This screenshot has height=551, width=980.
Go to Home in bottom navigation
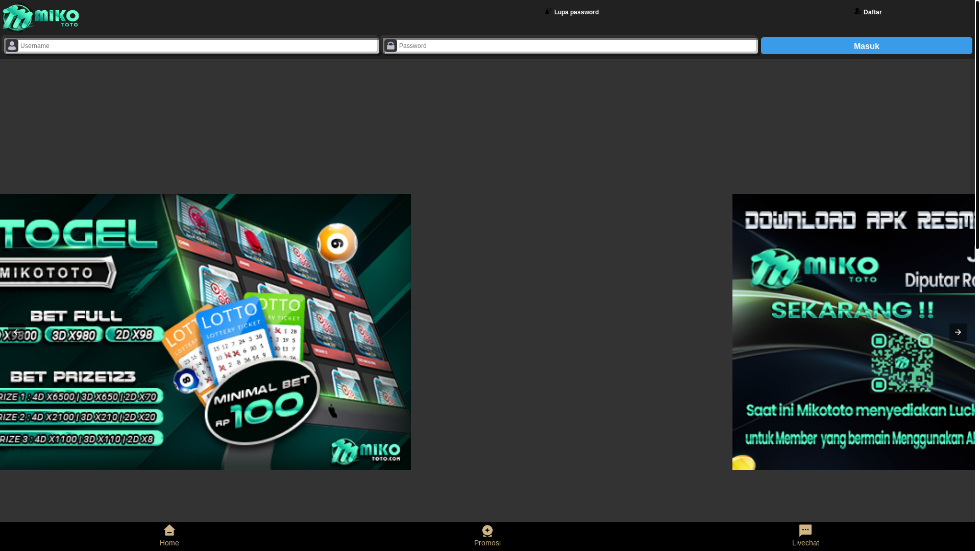[x=169, y=536]
